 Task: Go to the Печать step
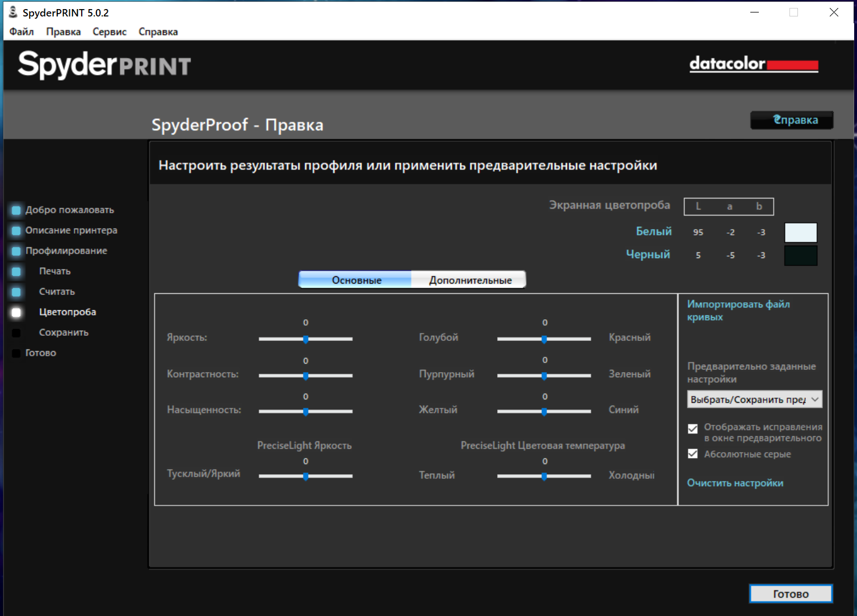(x=55, y=271)
